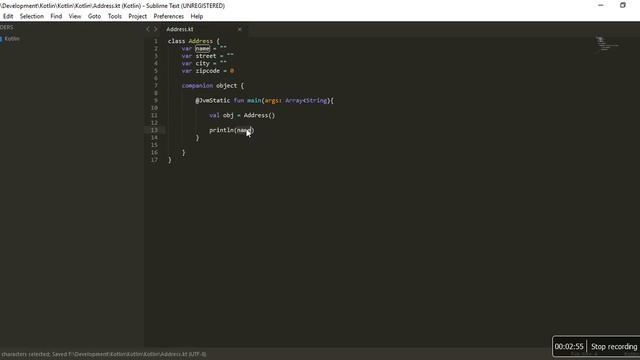The width and height of the screenshot is (640, 360).
Task: Open the View menu
Action: point(75,16)
